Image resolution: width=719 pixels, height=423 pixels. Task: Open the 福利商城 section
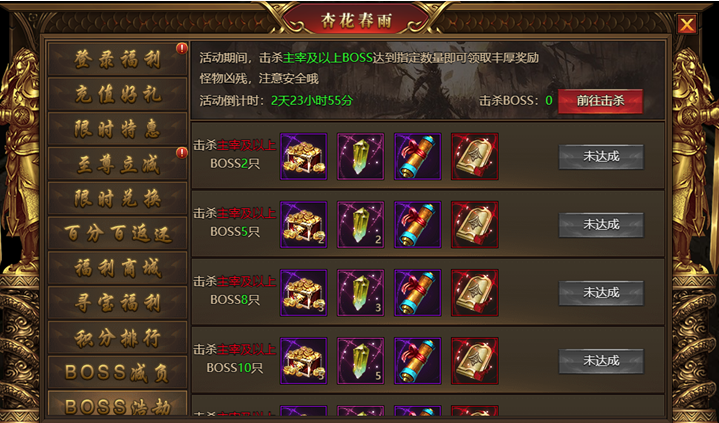117,268
